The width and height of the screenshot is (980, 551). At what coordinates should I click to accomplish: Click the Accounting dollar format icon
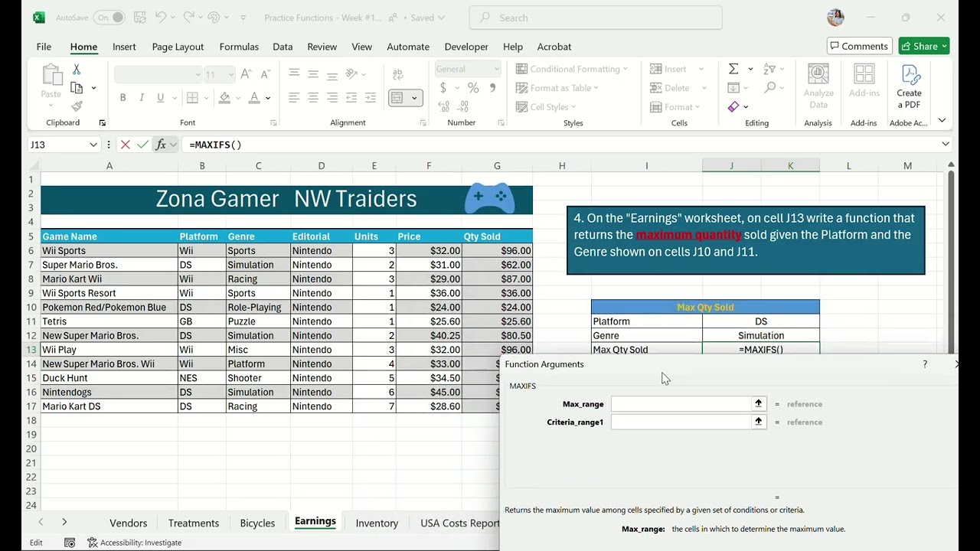click(443, 88)
